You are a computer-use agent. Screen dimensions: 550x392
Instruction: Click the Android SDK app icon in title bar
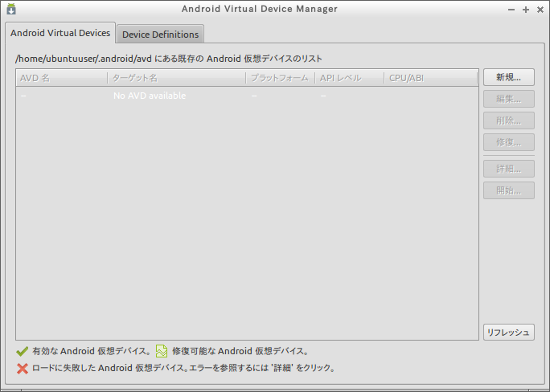coord(11,9)
